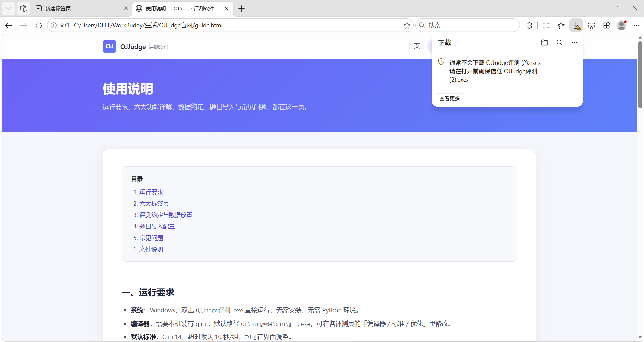Close the 新建标签页 tab
This screenshot has height=342, width=644.
126,8
